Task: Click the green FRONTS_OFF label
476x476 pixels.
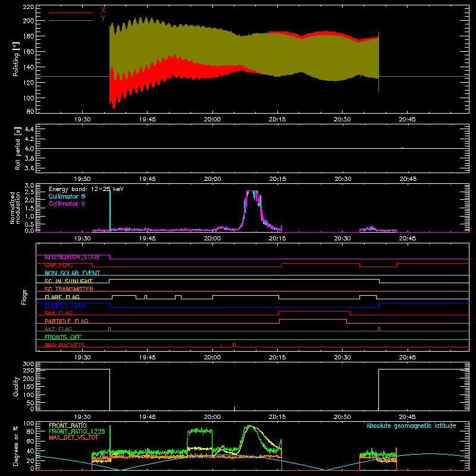Action: (63, 337)
